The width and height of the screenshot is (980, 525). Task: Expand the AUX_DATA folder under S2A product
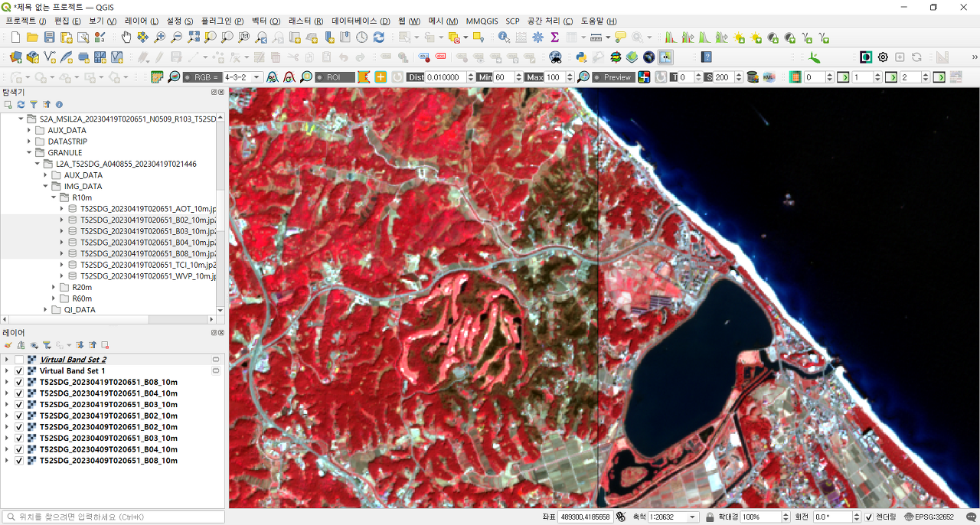click(x=30, y=130)
